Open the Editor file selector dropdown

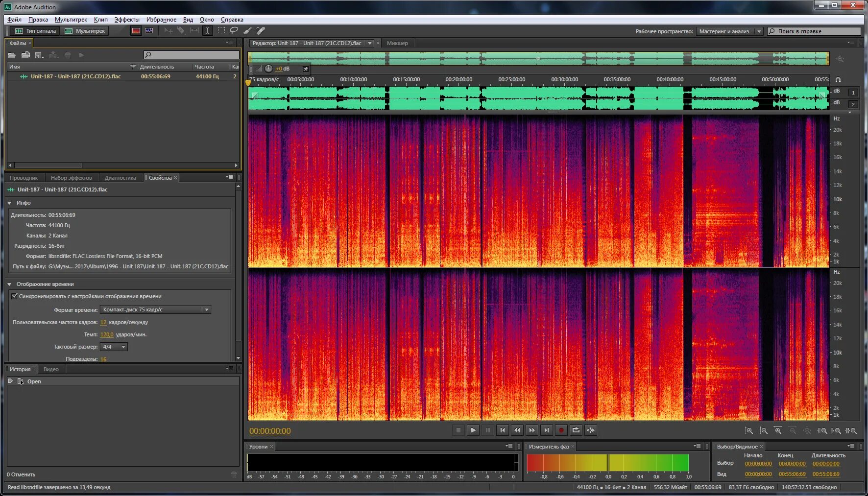(370, 43)
